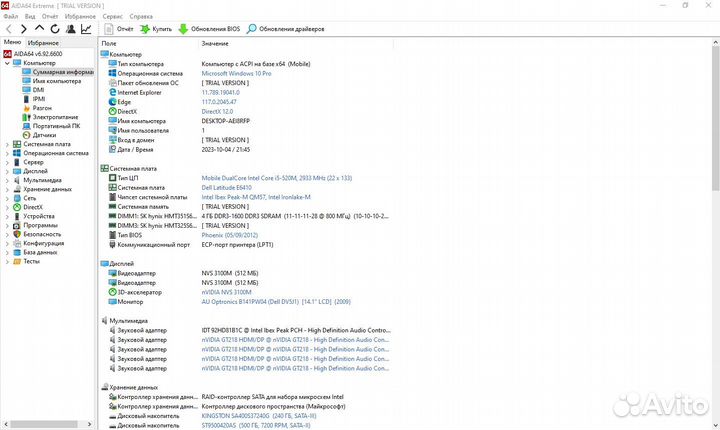The image size is (720, 430).
Task: Open the Избранное menu in menu bar
Action: [80, 16]
